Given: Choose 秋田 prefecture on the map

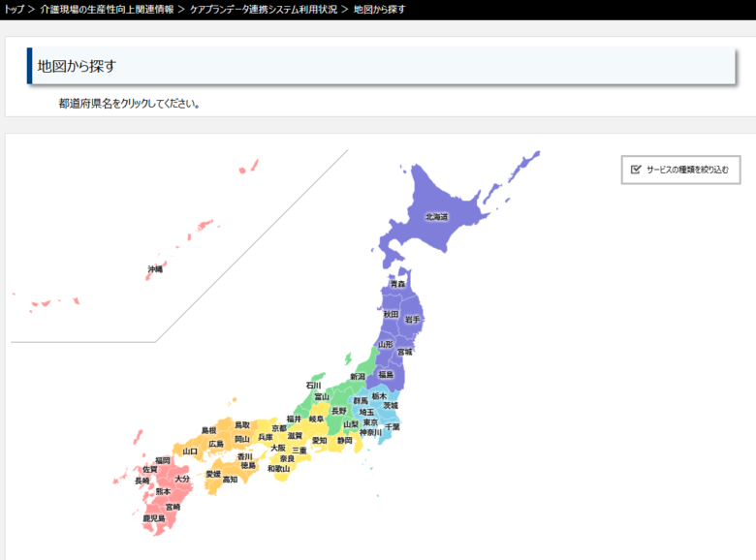Looking at the screenshot, I should pyautogui.click(x=391, y=314).
